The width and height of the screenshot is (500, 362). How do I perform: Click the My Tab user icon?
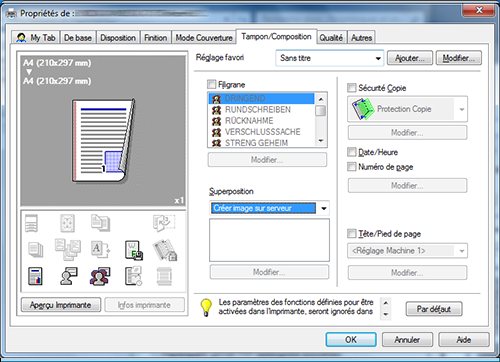click(x=21, y=38)
